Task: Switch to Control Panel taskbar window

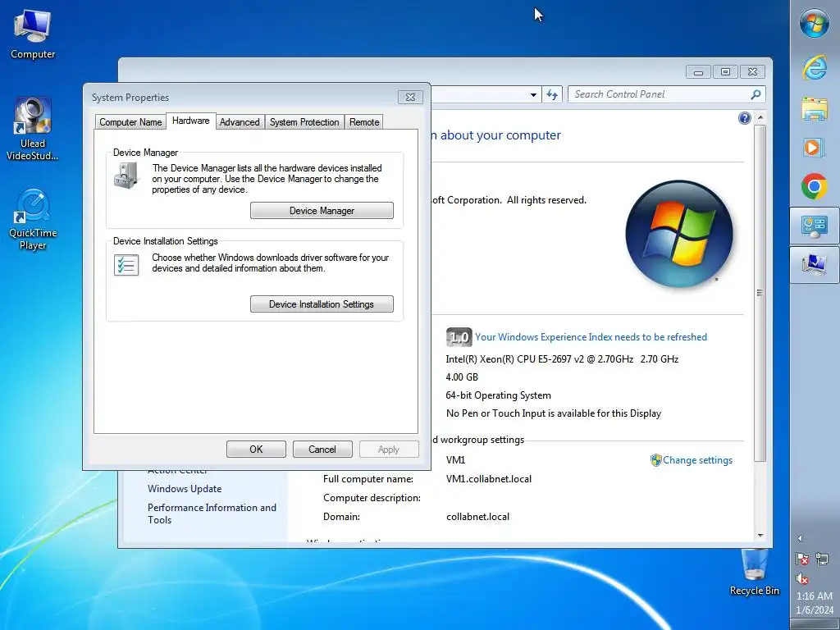Action: tap(815, 226)
